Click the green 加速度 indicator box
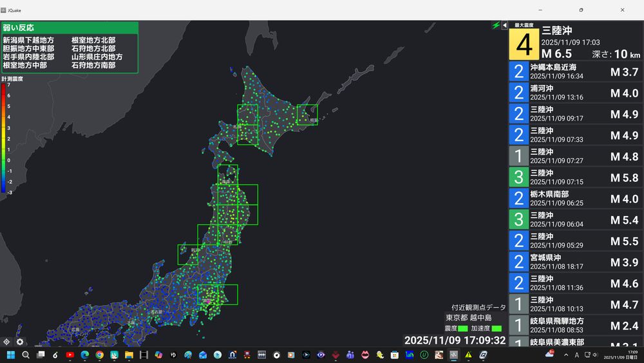This screenshot has width=644, height=363. 497,328
